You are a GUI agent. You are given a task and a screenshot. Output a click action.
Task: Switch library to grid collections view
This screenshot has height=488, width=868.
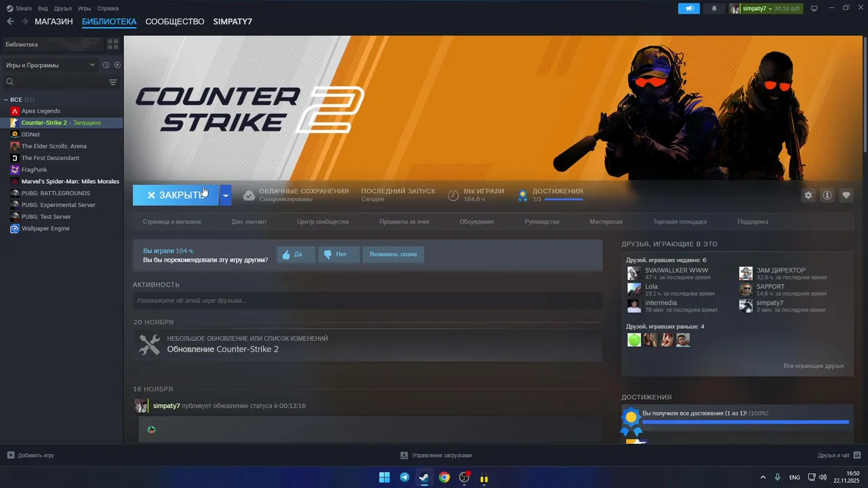(113, 44)
